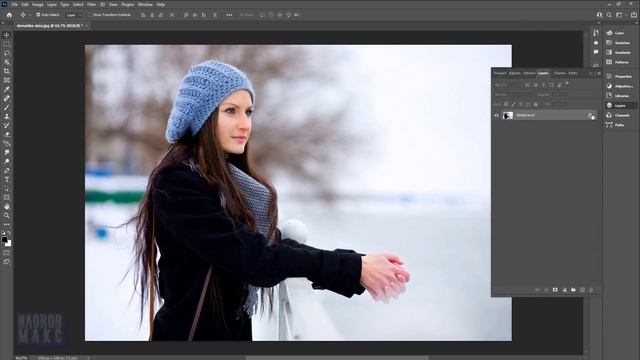
Task: Select the Clone Stamp tool
Action: [x=7, y=116]
